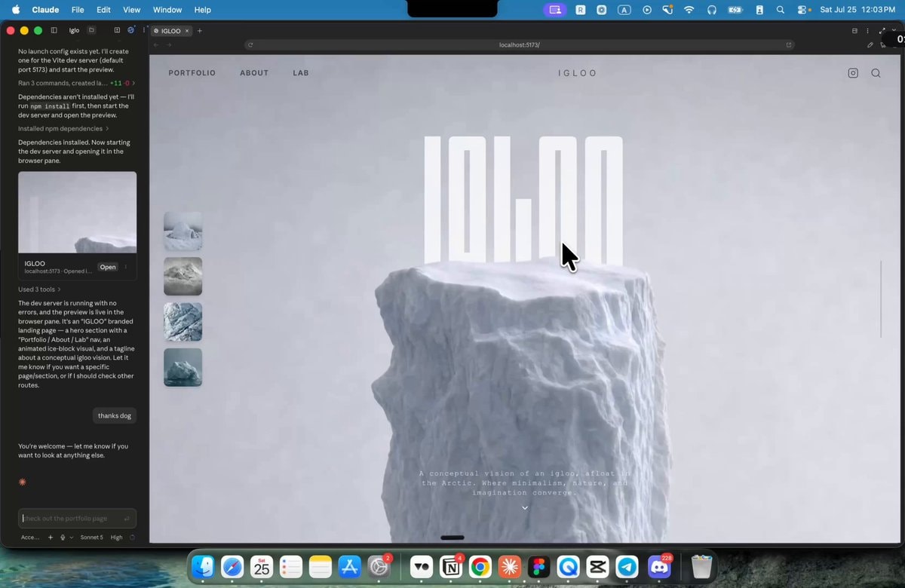Image resolution: width=905 pixels, height=588 pixels.
Task: Toggle the Claude sidebar panel icon
Action: [54, 30]
